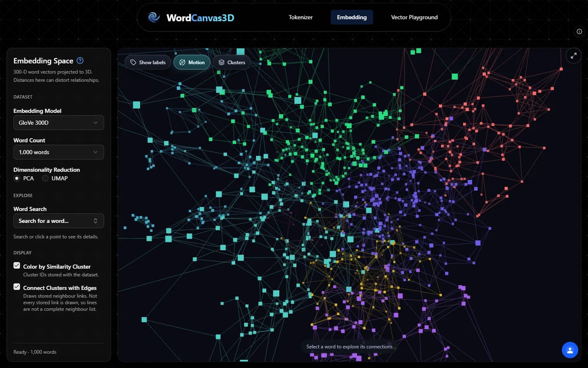Click the Ready · 1,000 words status text

(x=35, y=352)
